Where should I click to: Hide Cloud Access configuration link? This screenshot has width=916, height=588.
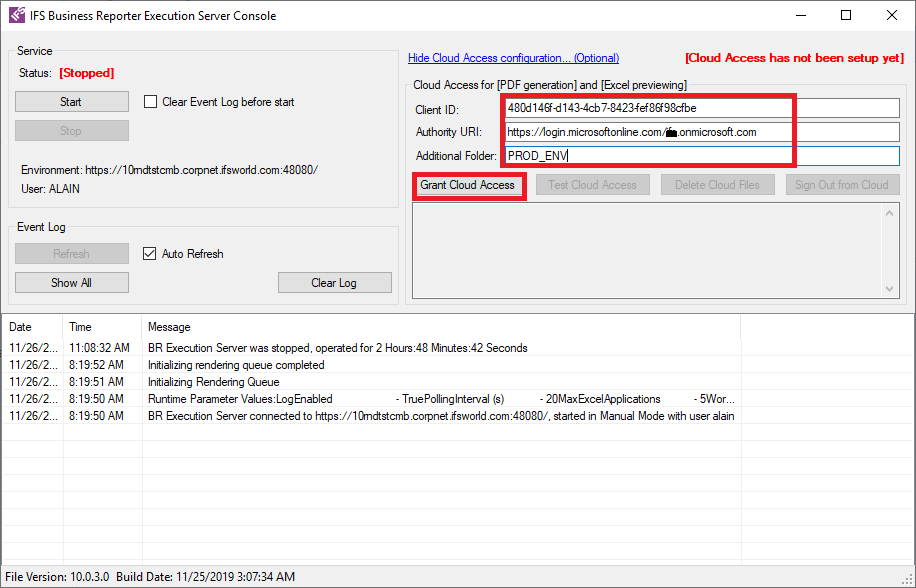pyautogui.click(x=513, y=58)
